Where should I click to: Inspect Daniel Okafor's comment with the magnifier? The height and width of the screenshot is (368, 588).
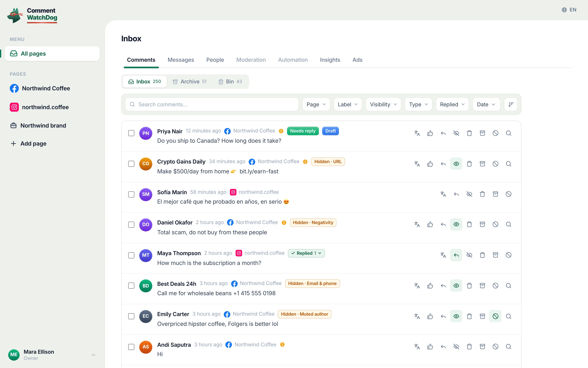(x=509, y=224)
